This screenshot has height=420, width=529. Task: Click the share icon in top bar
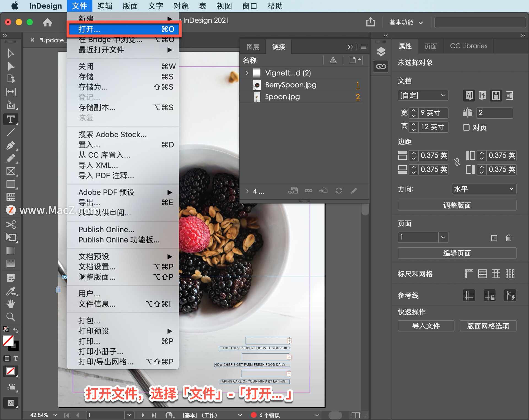point(370,22)
